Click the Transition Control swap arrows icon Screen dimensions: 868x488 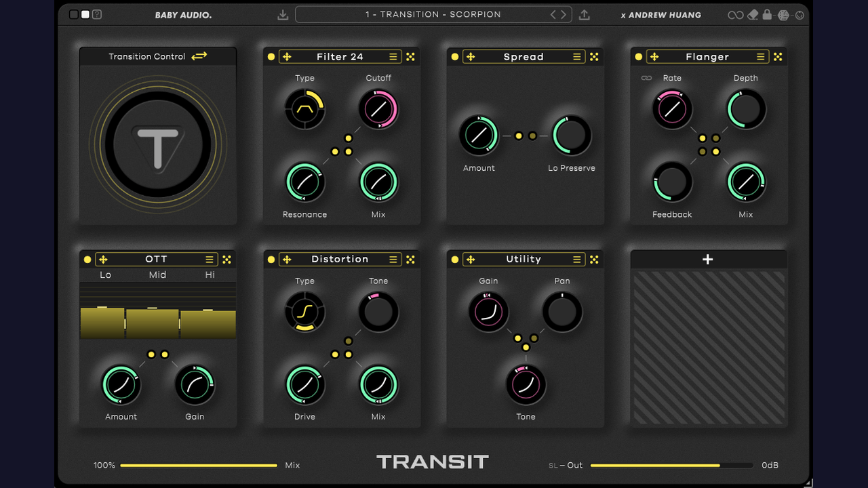[x=199, y=56]
